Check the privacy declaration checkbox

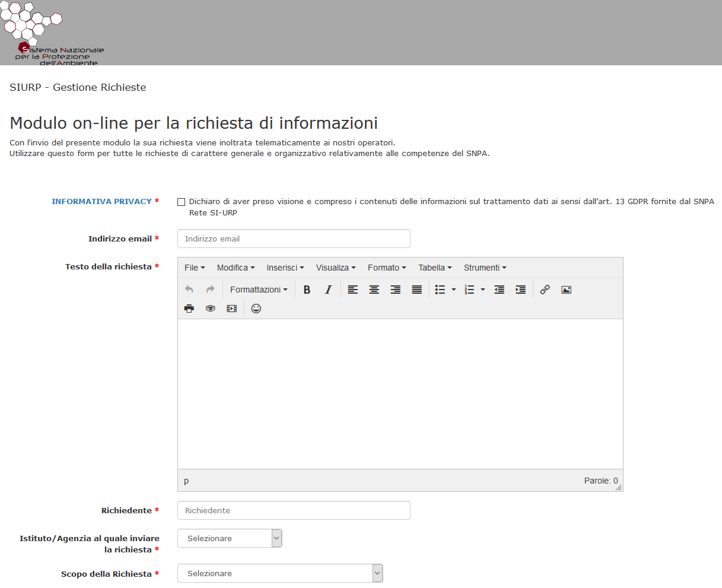(182, 202)
